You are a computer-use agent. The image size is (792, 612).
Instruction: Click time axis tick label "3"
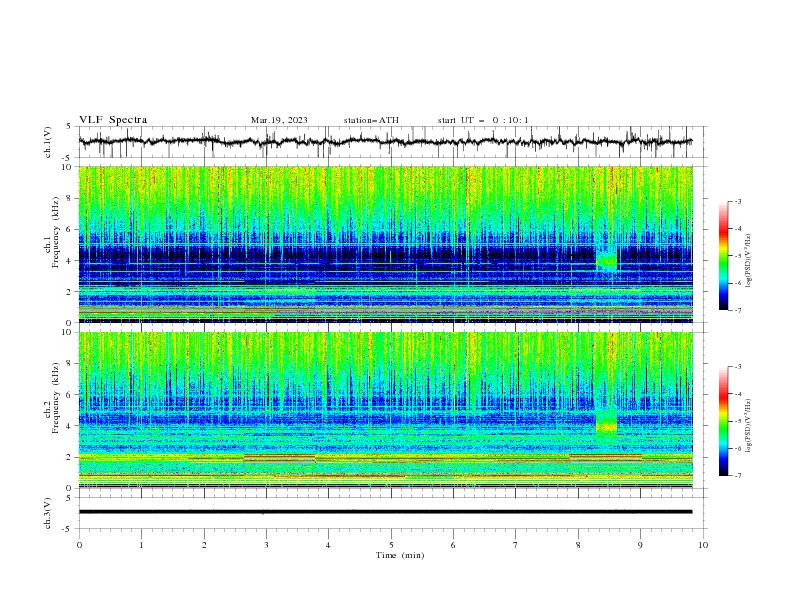(x=266, y=545)
